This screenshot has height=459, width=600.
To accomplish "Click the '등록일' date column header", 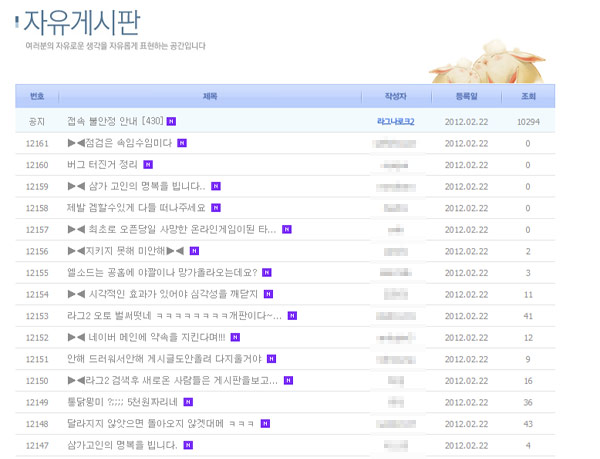I will pyautogui.click(x=466, y=97).
